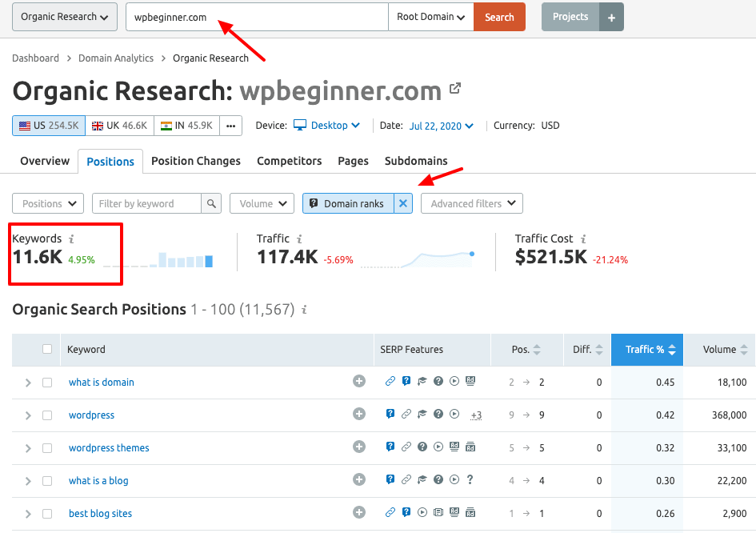756x533 pixels.
Task: Select the Positions tab
Action: coord(110,162)
